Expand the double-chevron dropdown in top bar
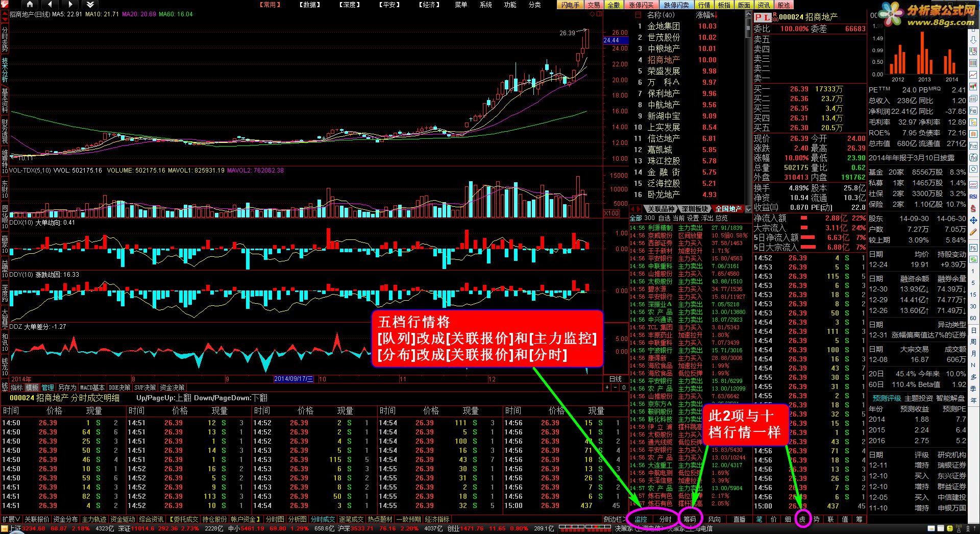Viewport: 980px width, 534px height. coord(90,4)
